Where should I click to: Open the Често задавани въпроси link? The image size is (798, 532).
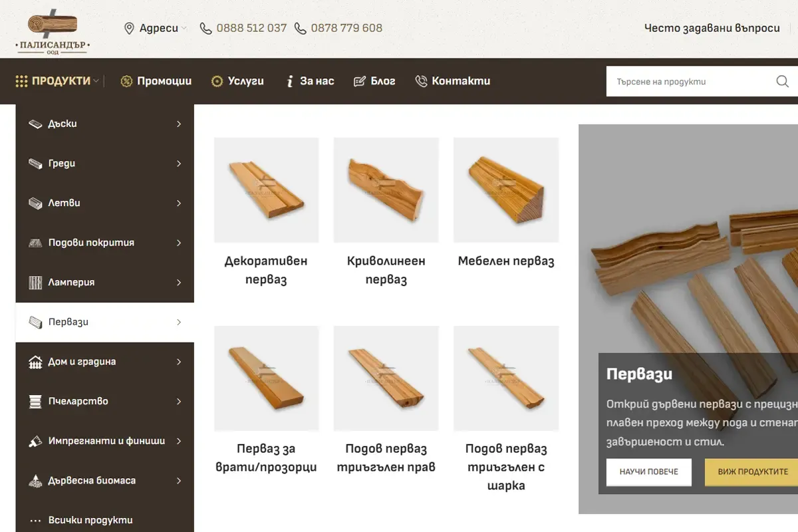(x=712, y=28)
